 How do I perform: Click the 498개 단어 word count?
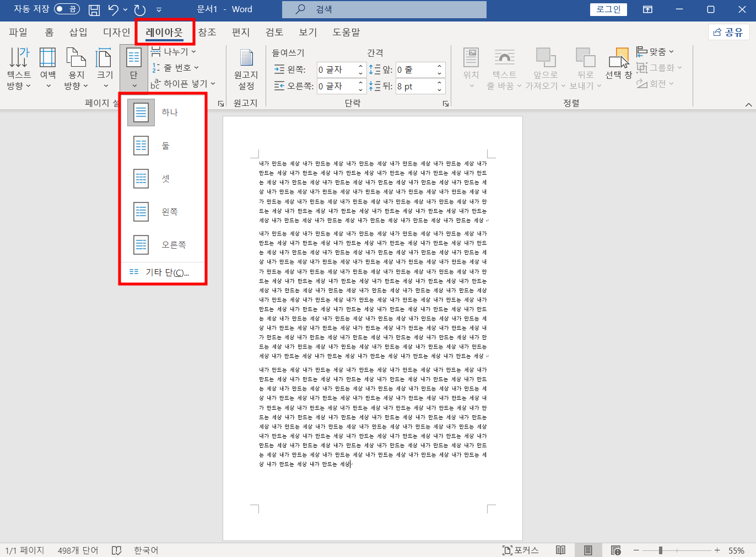(78, 550)
